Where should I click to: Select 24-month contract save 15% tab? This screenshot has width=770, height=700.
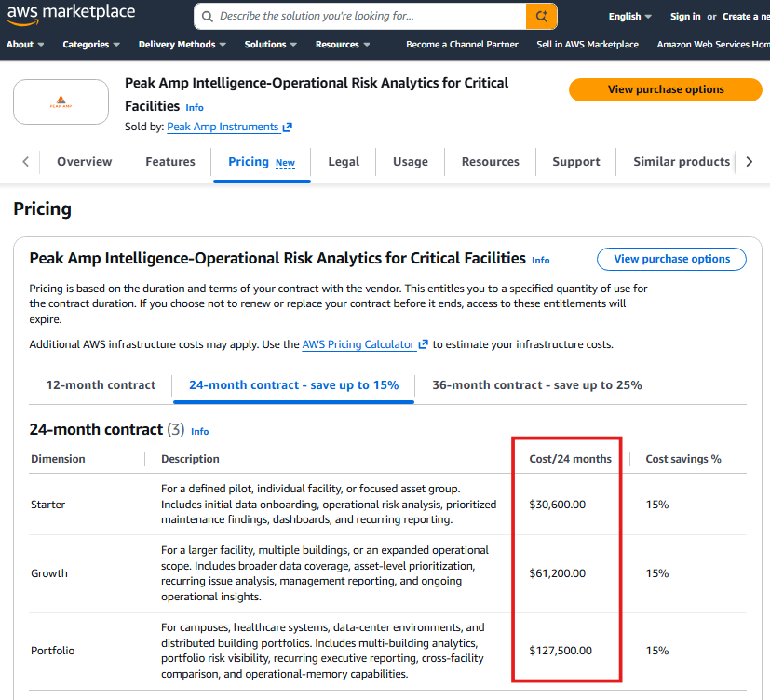(x=293, y=385)
